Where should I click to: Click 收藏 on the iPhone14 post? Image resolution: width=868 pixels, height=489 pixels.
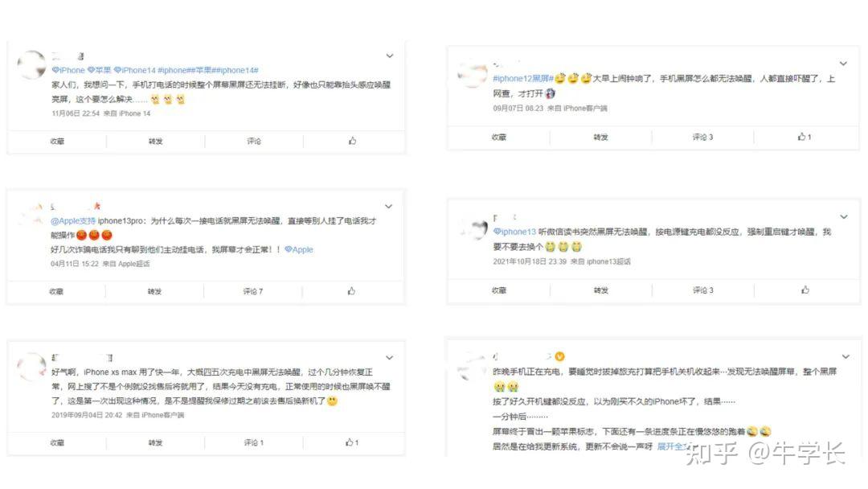coord(57,142)
